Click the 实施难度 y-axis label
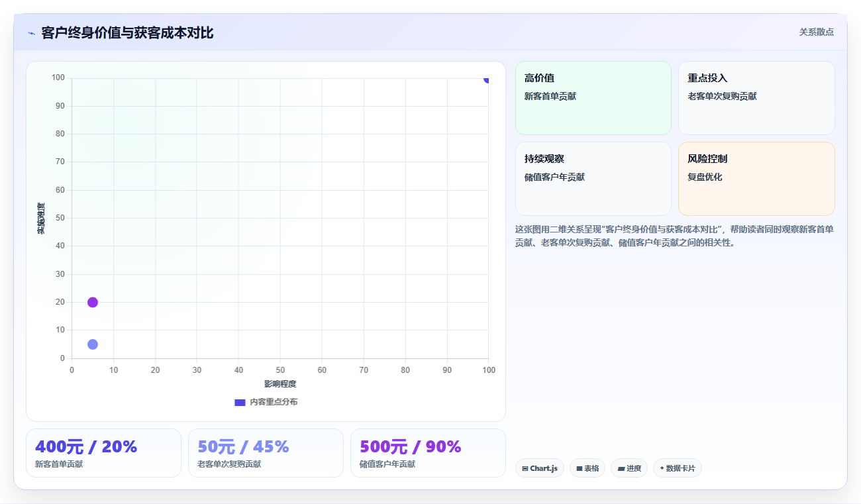861x504 pixels. click(41, 219)
